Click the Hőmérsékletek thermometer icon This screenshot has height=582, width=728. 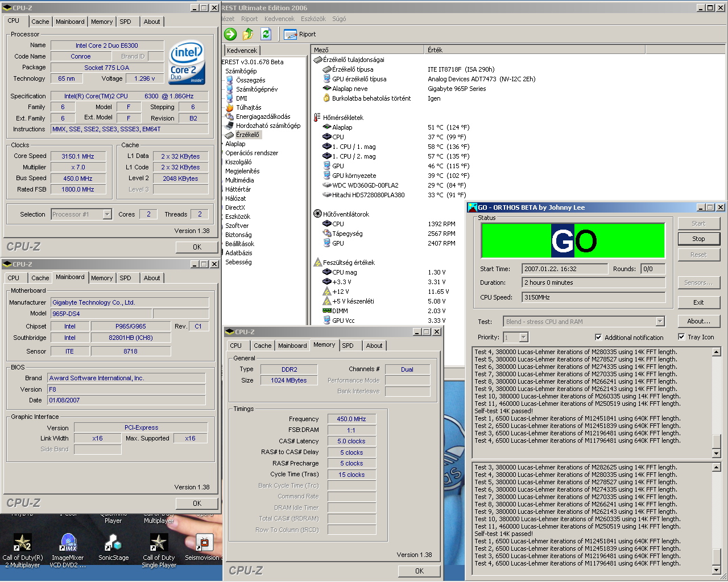pos(317,118)
